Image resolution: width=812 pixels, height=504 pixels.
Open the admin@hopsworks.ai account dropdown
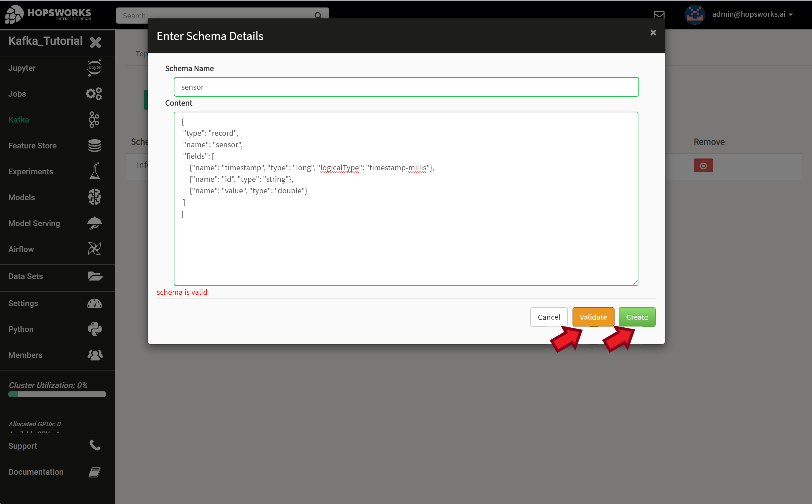coord(754,14)
